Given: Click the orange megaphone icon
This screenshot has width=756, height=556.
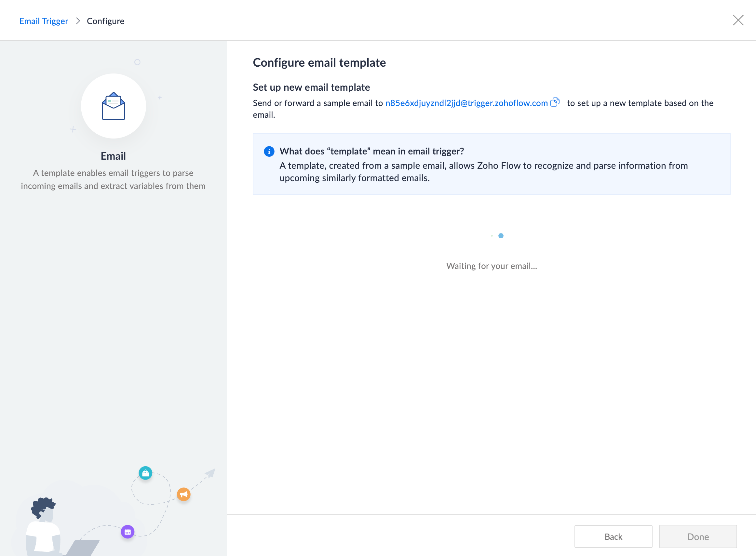Looking at the screenshot, I should coord(183,494).
